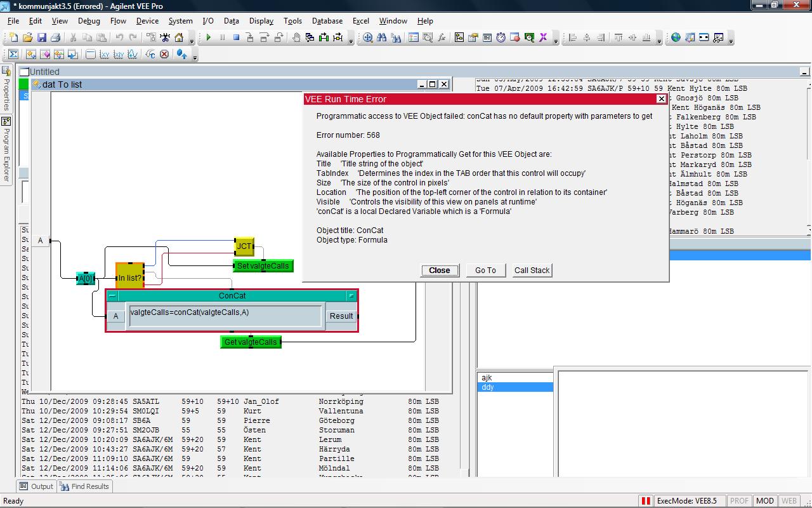812x508 pixels.
Task: Open ConCat object menu button
Action: [x=351, y=296]
